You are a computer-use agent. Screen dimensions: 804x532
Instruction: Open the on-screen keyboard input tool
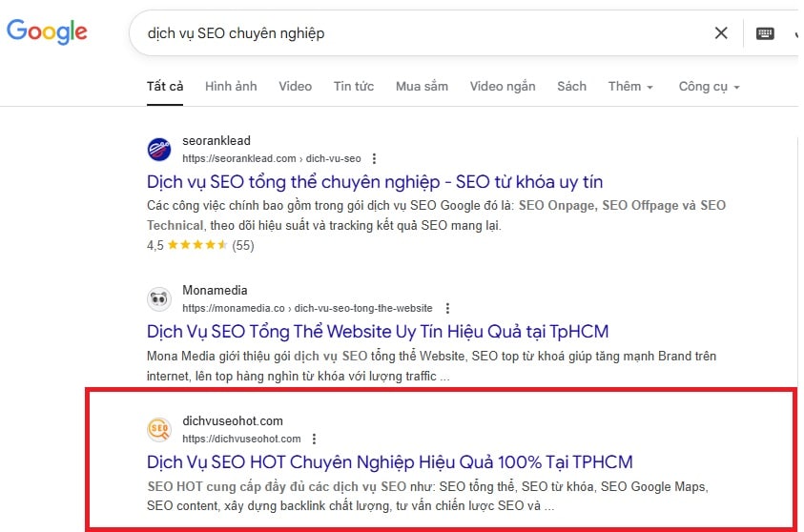pos(765,33)
